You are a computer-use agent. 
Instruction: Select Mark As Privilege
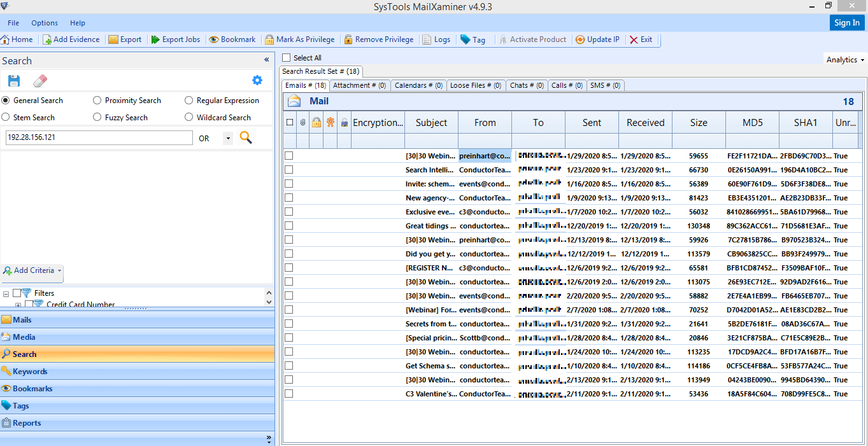[x=300, y=39]
